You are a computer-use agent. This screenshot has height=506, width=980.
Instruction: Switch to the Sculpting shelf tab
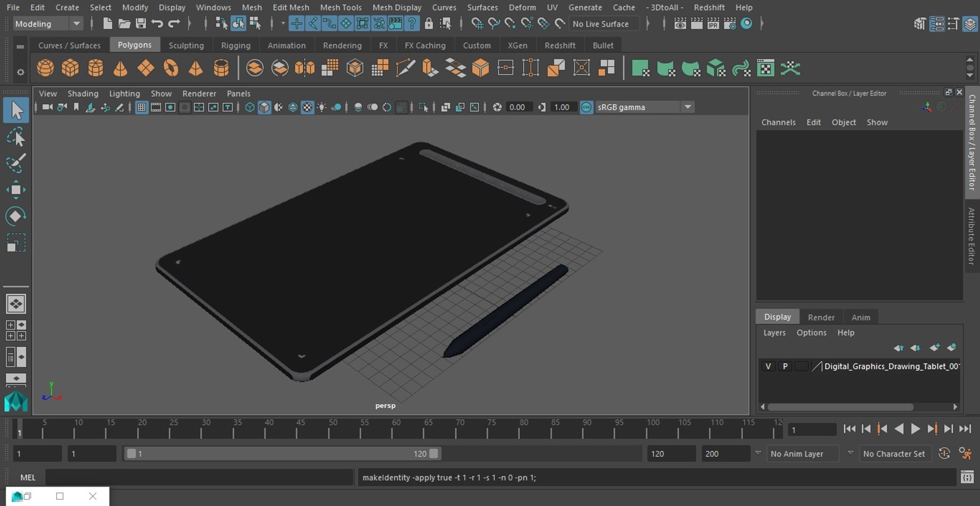coord(186,45)
